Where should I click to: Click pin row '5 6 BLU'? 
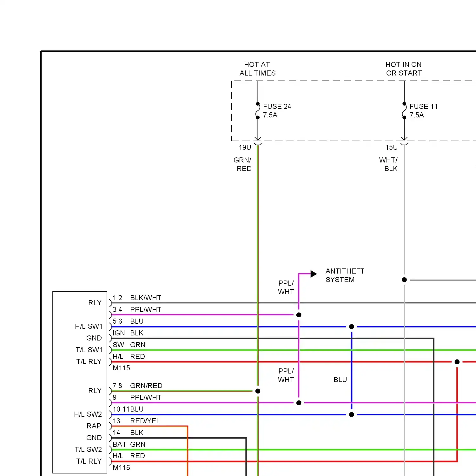click(128, 321)
